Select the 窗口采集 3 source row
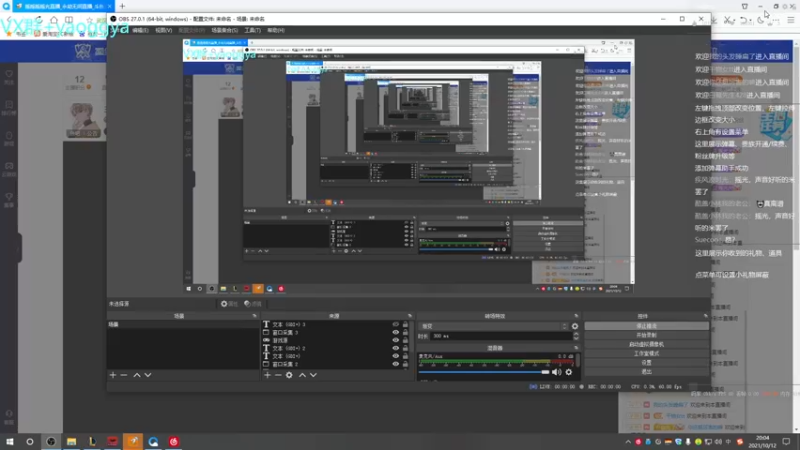Viewport: 800px width, 450px height. tap(334, 333)
